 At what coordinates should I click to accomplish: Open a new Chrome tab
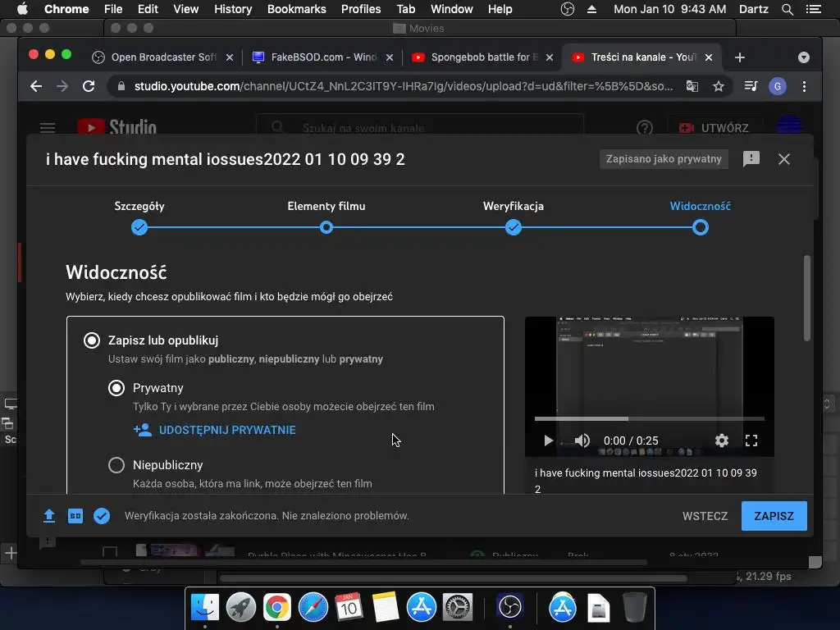(x=740, y=57)
